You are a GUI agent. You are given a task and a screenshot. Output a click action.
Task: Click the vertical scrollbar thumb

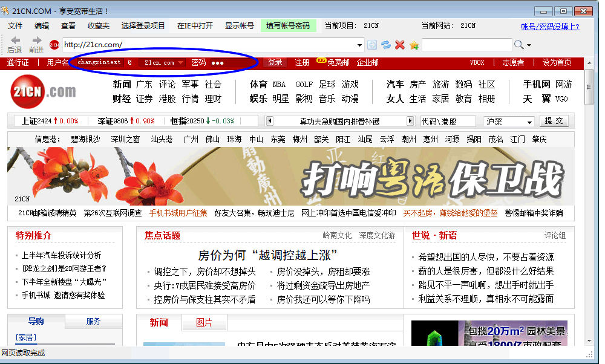point(589,87)
